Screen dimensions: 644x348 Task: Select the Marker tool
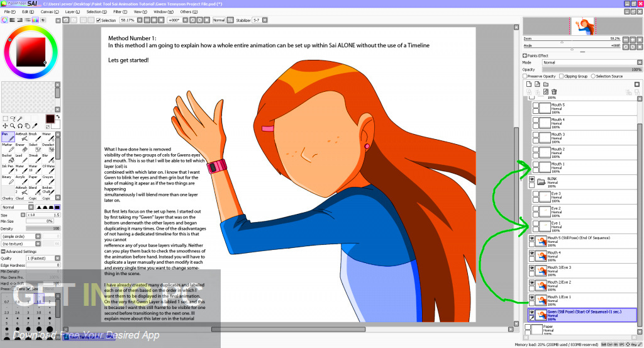8,147
